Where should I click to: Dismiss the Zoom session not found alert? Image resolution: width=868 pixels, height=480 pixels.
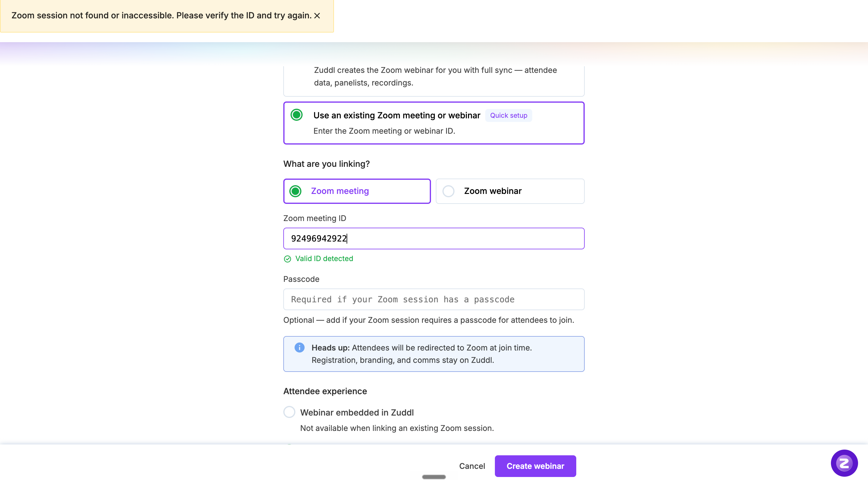[317, 15]
